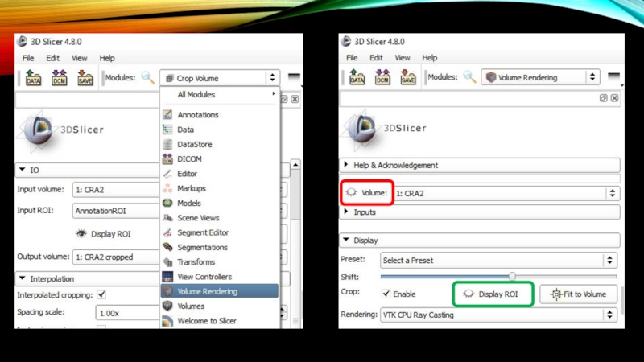Expand Inputs section
644x362 pixels.
346,212
